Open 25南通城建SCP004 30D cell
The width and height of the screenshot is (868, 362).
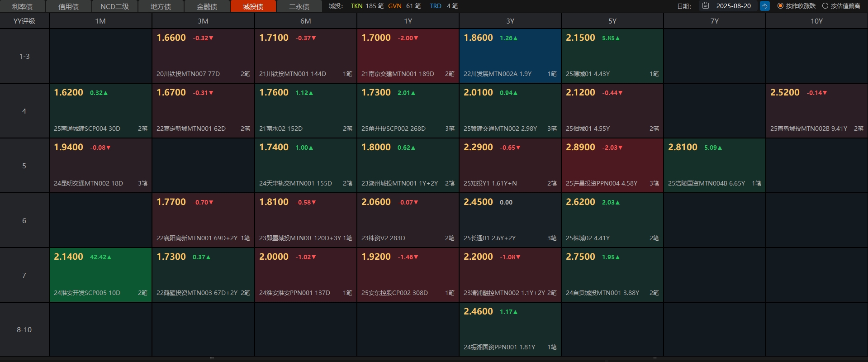point(100,111)
